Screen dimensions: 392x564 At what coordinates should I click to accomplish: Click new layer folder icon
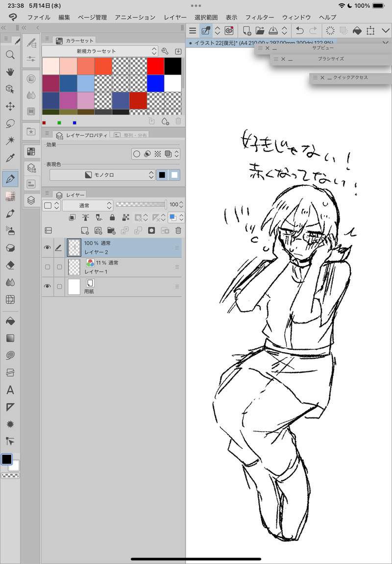pos(111,230)
